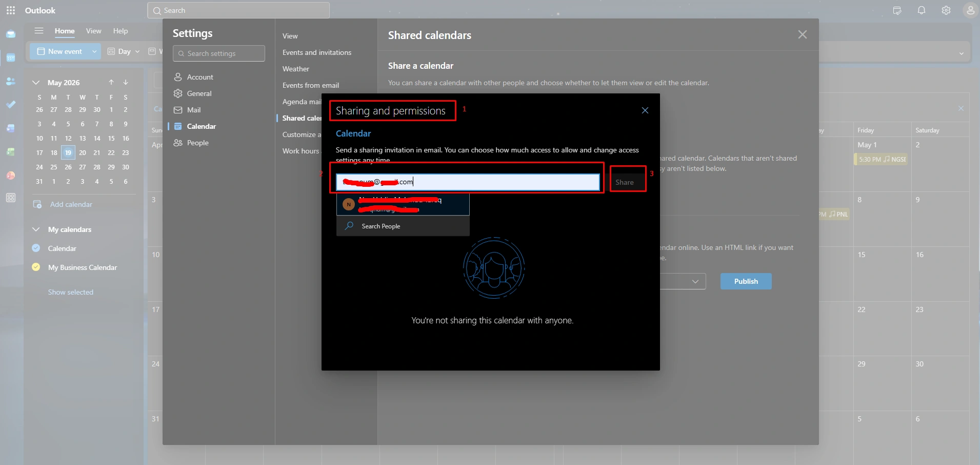980x465 pixels.
Task: Click the Add calendar link
Action: pos(71,204)
